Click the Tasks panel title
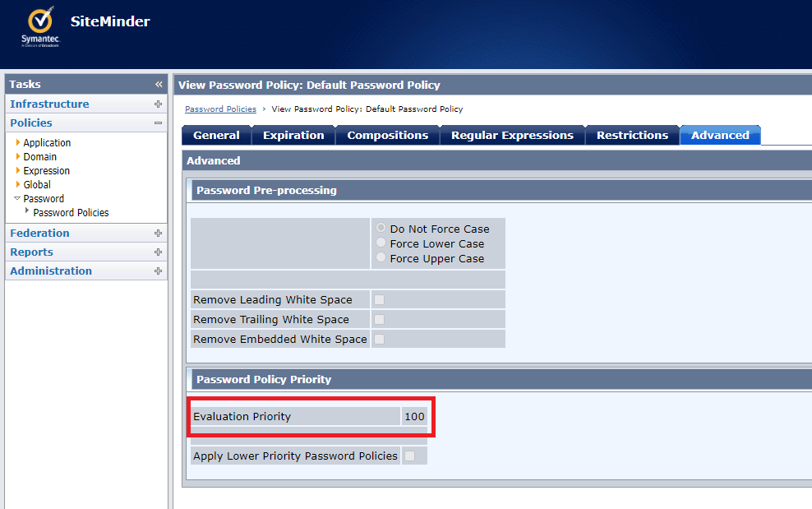Viewport: 812px width, 509px height. pyautogui.click(x=25, y=84)
